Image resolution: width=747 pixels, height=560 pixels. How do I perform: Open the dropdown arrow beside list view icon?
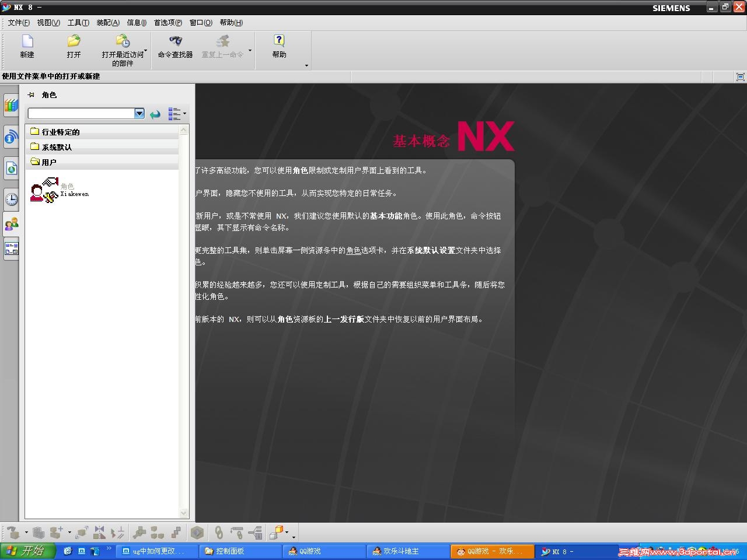[x=185, y=114]
